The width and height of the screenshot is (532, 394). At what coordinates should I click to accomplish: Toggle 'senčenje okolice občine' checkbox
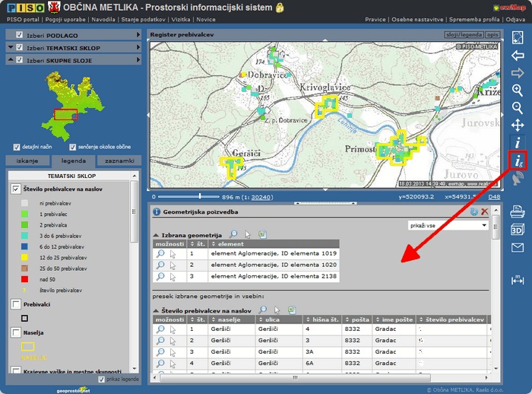tap(73, 147)
